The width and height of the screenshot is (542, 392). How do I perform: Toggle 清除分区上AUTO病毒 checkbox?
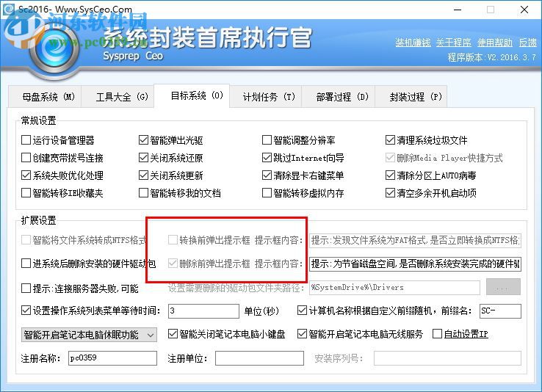point(390,175)
